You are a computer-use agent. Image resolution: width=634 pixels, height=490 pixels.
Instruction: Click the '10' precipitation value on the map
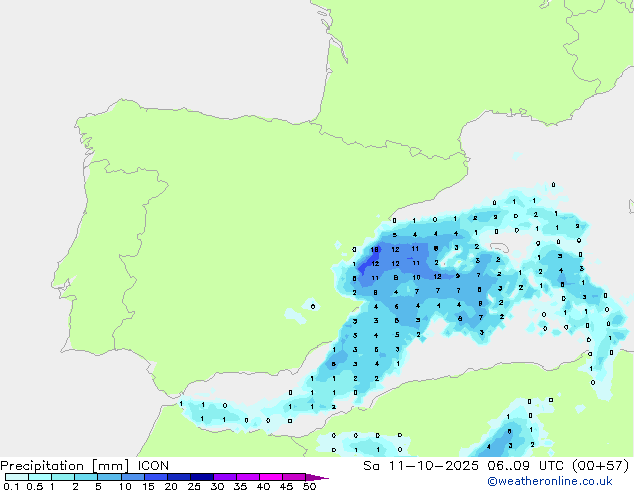[x=416, y=277]
